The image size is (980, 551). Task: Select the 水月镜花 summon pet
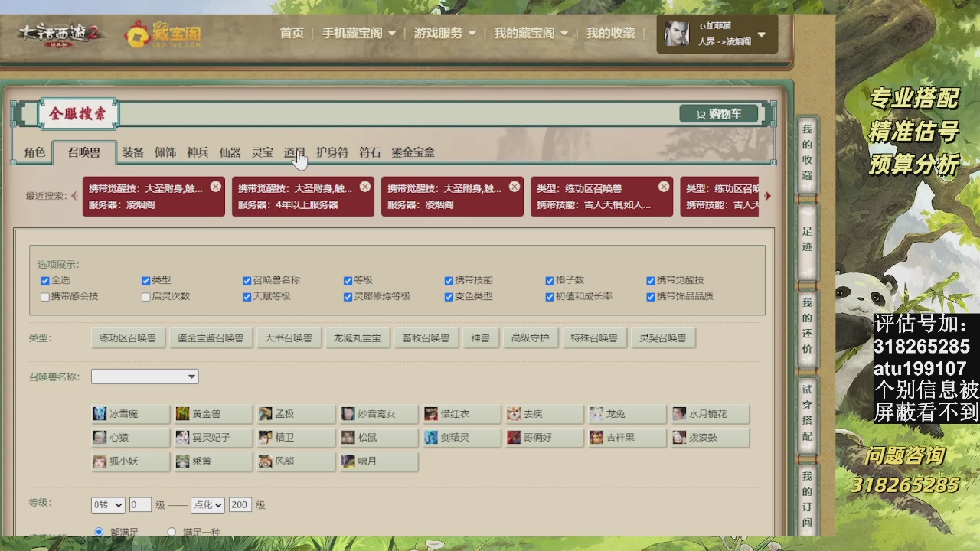(710, 414)
